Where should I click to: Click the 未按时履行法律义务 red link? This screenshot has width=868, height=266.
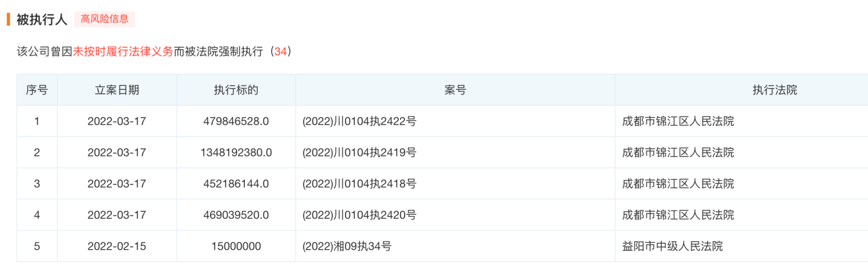122,51
